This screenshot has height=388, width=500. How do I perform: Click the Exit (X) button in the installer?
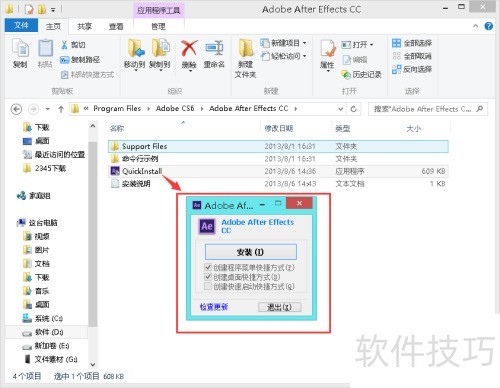tap(280, 307)
